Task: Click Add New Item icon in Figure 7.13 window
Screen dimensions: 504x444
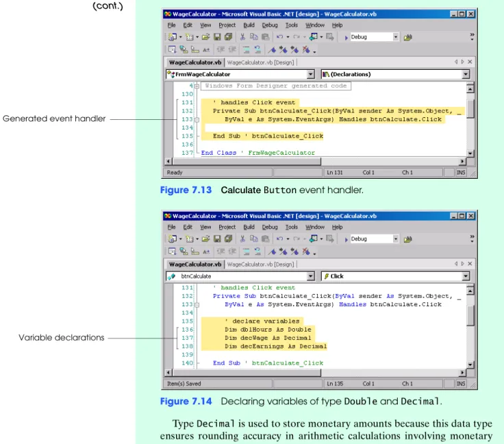Action: tap(189, 37)
